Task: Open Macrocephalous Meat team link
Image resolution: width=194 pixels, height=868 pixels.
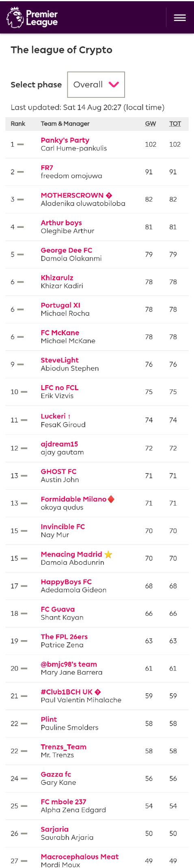Action: coord(80,857)
